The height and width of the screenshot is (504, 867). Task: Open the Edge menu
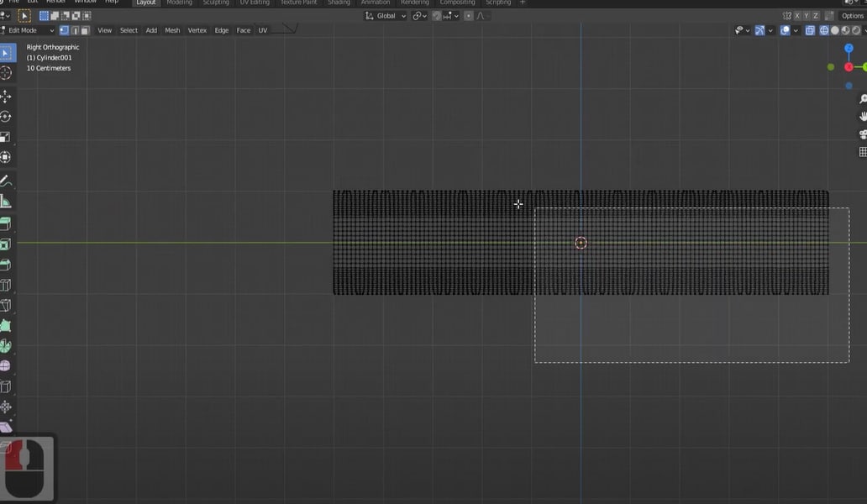pyautogui.click(x=222, y=30)
